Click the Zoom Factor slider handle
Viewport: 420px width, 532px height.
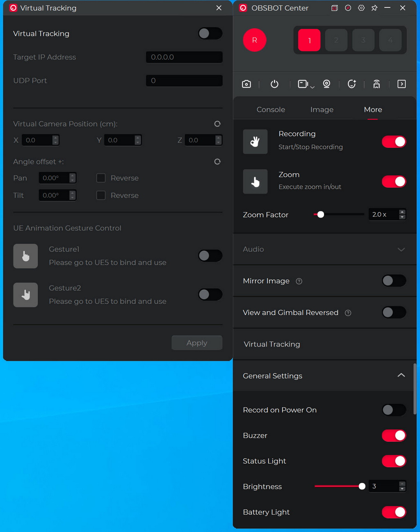(321, 215)
